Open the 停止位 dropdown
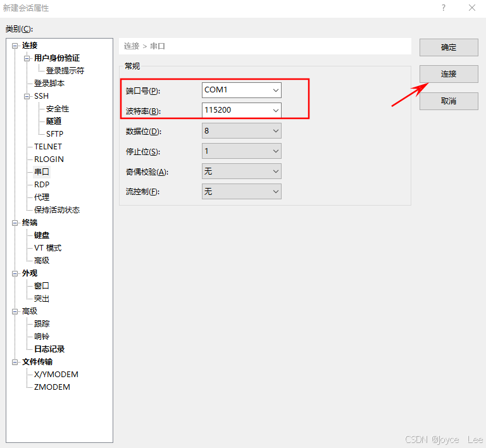486x448 pixels. [x=242, y=151]
